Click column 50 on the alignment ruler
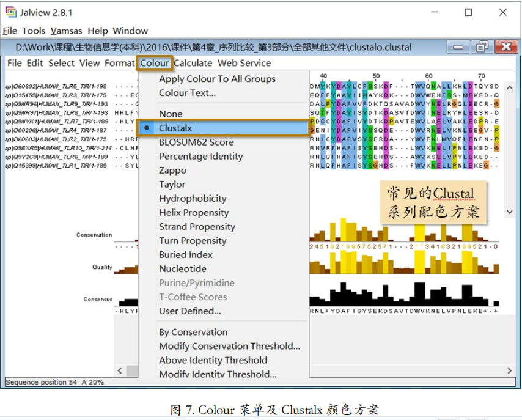The width and height of the screenshot is (522, 420). [x=376, y=76]
